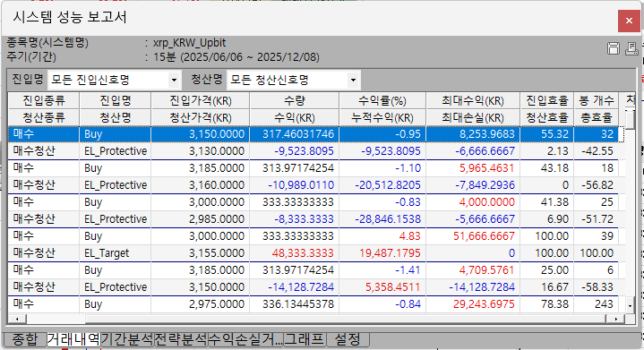Click the 총효율 column header
Image resolution: width=644 pixels, height=350 pixels.
tap(597, 118)
